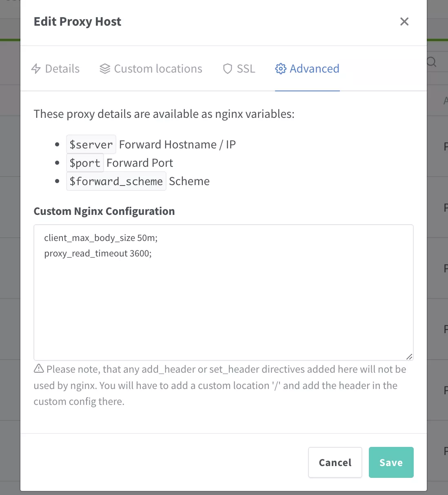Click the gear icon beside Advanced
This screenshot has width=448, height=495.
click(281, 69)
